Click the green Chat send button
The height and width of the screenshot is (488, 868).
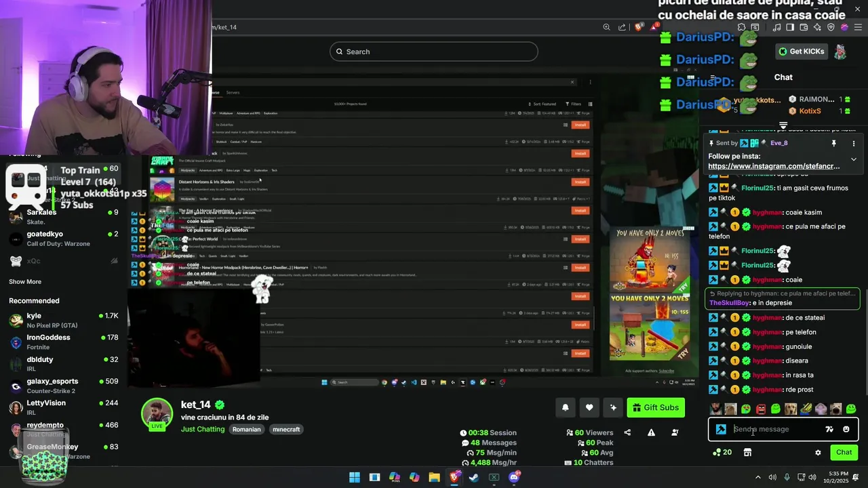pyautogui.click(x=844, y=452)
